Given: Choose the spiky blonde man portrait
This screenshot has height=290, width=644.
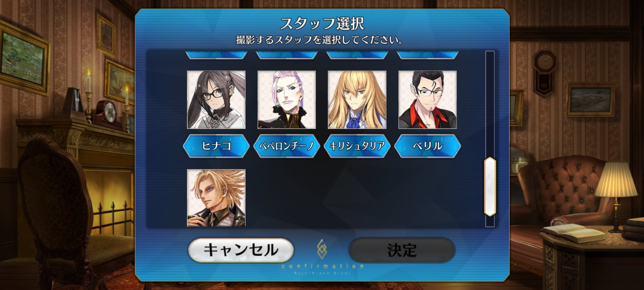Looking at the screenshot, I should tap(216, 198).
